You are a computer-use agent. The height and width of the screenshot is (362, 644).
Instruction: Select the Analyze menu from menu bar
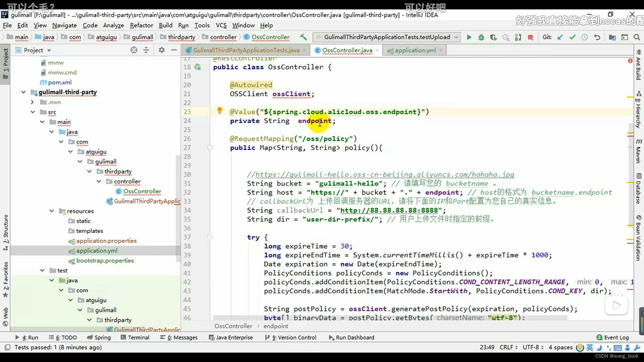[113, 25]
